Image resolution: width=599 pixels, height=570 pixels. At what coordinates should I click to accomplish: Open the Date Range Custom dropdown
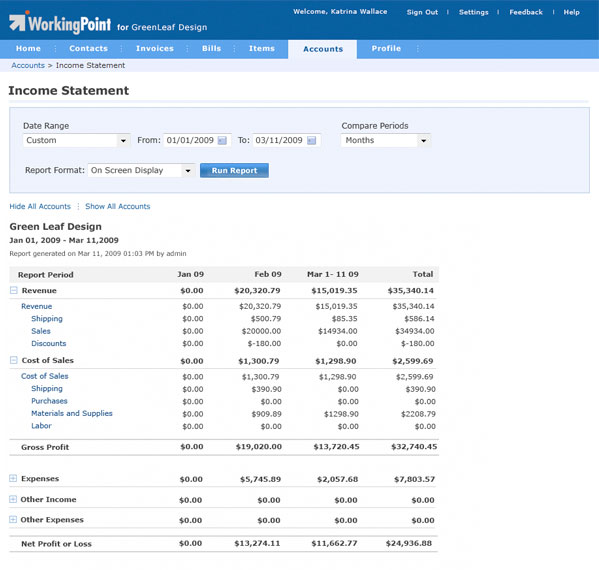click(76, 140)
